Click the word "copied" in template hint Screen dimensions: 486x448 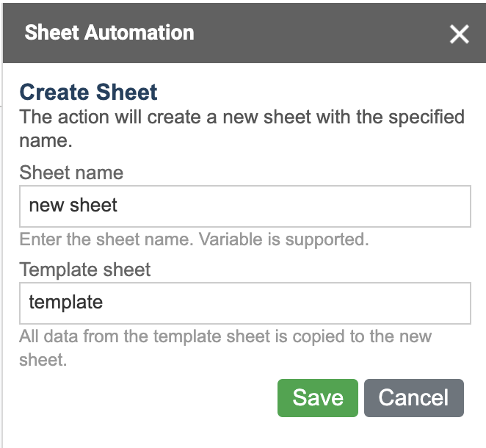(319, 336)
